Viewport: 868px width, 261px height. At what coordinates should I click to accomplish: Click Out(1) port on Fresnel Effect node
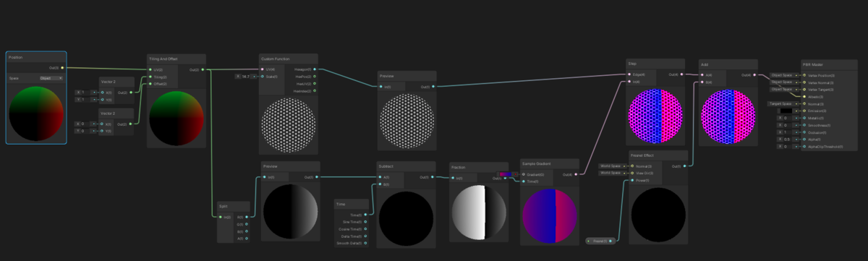684,166
